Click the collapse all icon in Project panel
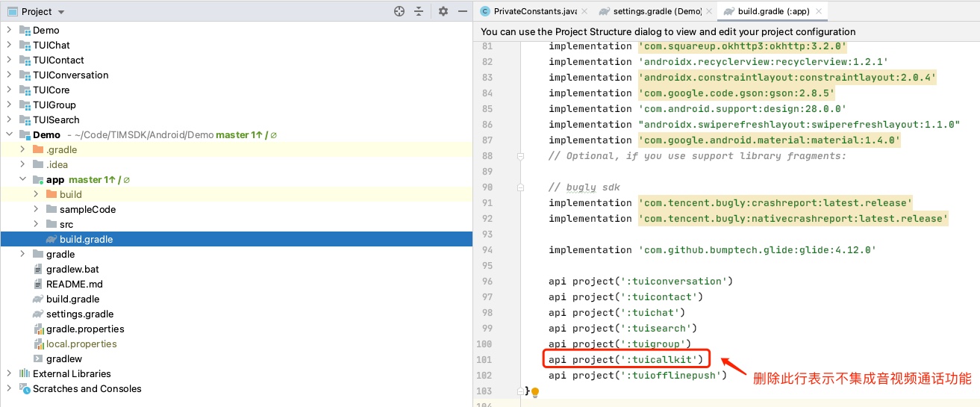 pos(419,11)
